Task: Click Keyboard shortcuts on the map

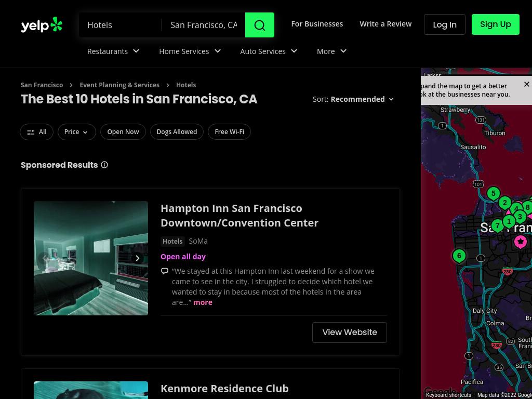Action: (448, 395)
